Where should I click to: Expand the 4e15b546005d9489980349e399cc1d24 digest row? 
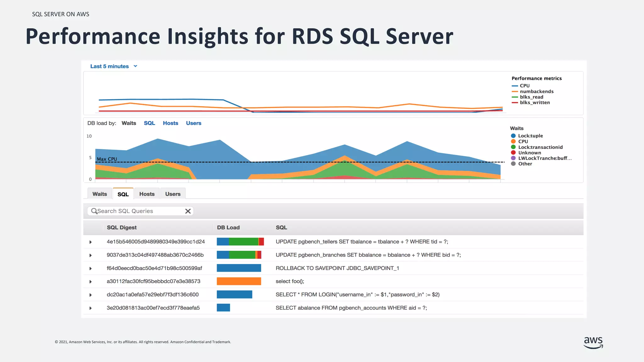pos(91,242)
